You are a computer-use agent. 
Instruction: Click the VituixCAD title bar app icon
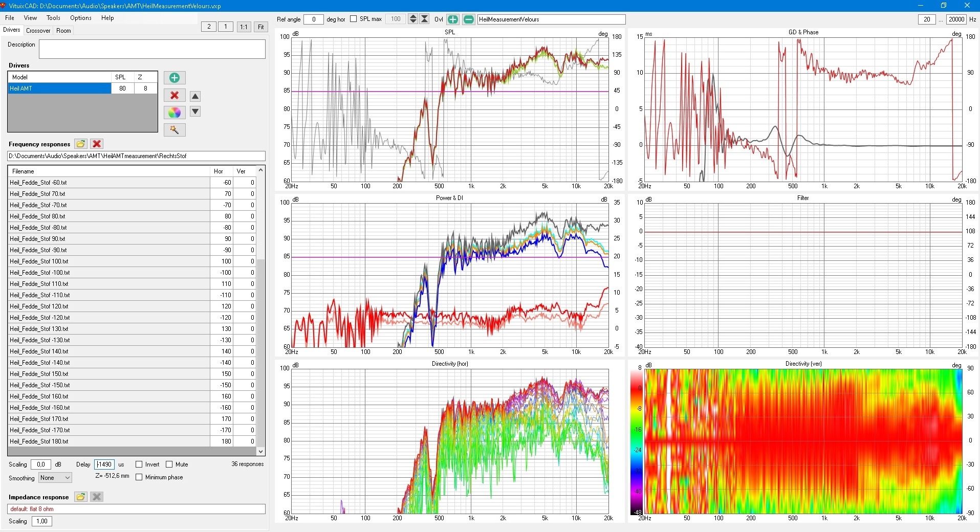(x=4, y=6)
